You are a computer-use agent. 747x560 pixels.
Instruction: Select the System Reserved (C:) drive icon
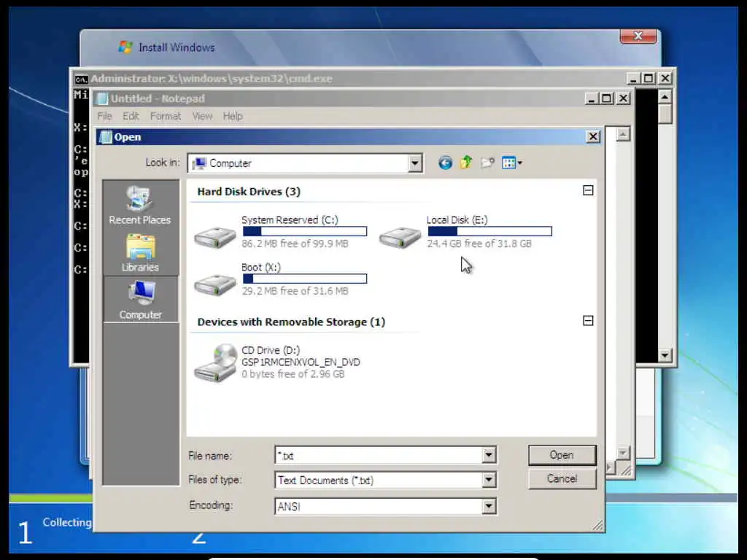tap(215, 237)
